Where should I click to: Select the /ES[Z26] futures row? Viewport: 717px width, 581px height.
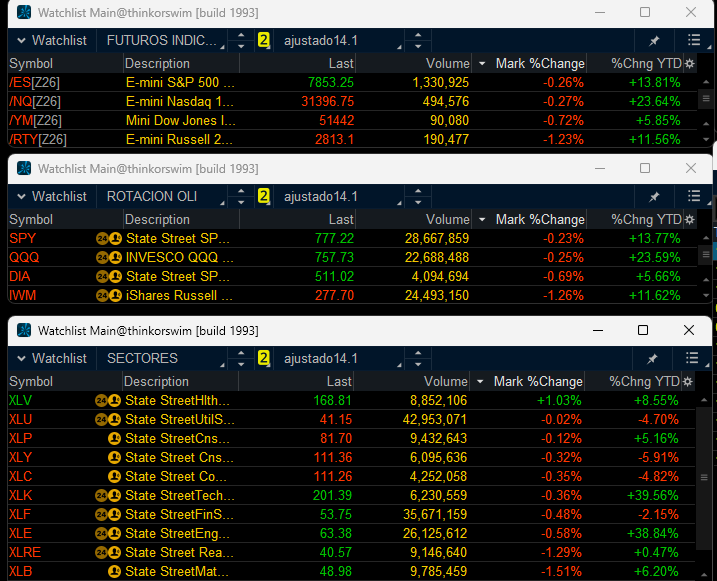point(352,82)
